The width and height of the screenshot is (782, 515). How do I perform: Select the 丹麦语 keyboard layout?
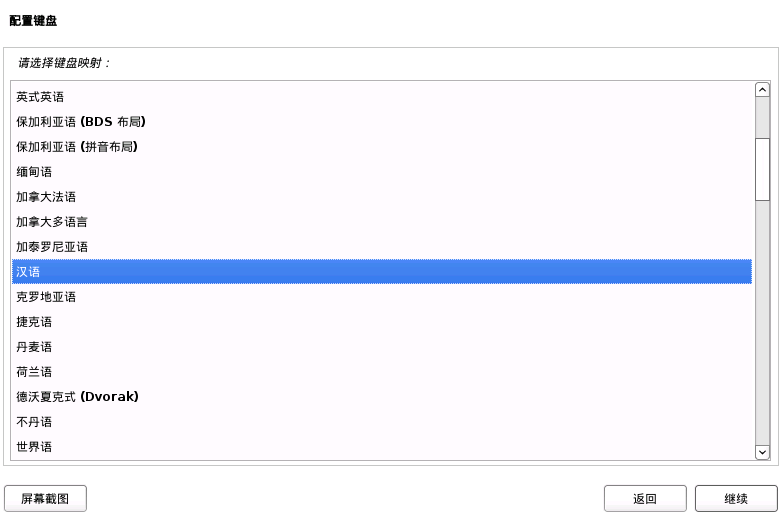pos(34,347)
